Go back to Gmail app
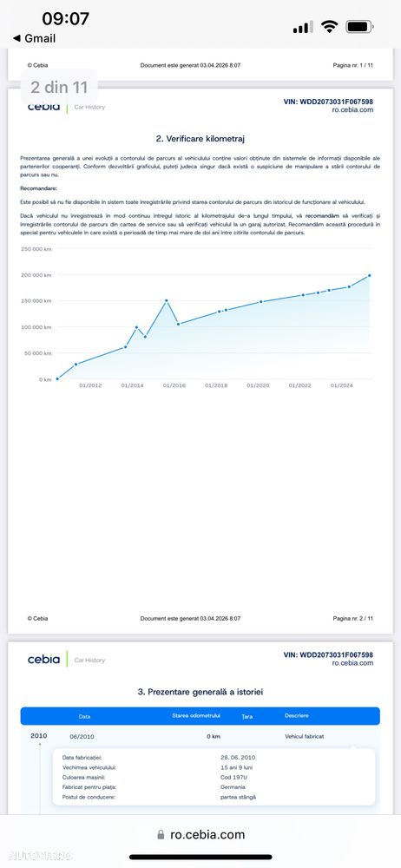 coord(34,38)
